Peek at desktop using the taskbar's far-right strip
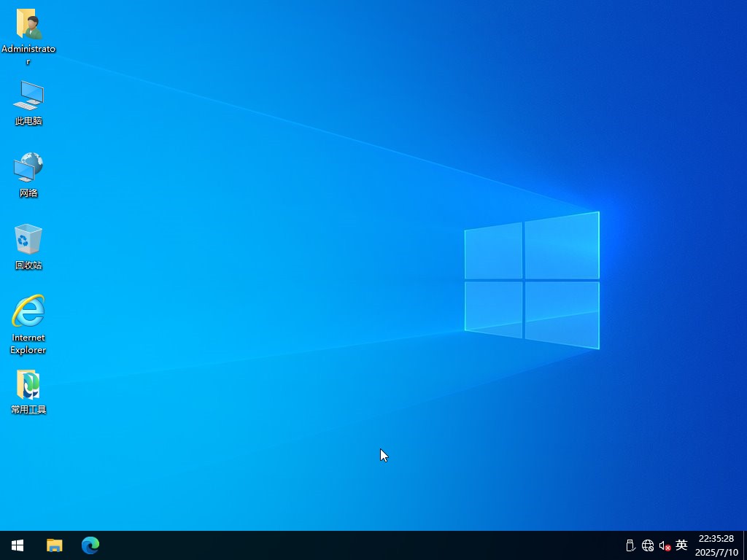 pyautogui.click(x=745, y=545)
